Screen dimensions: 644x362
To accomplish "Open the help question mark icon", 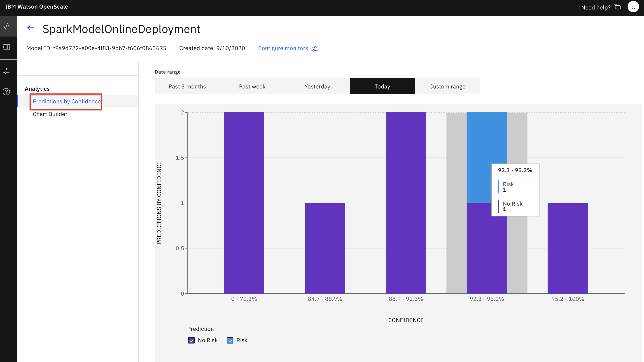I will point(7,92).
